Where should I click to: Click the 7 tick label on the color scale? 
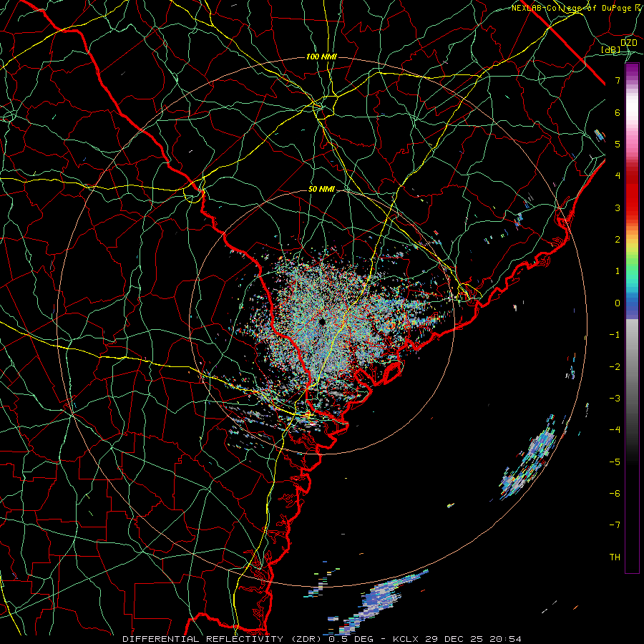[x=618, y=80]
